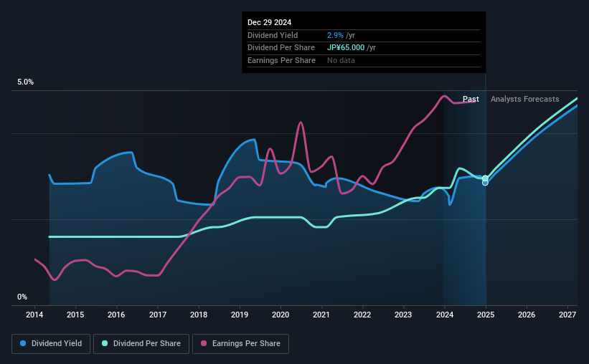This screenshot has height=364, width=589.
Task: Click the tooltip Dividend Per Share row label
Action: pos(281,48)
